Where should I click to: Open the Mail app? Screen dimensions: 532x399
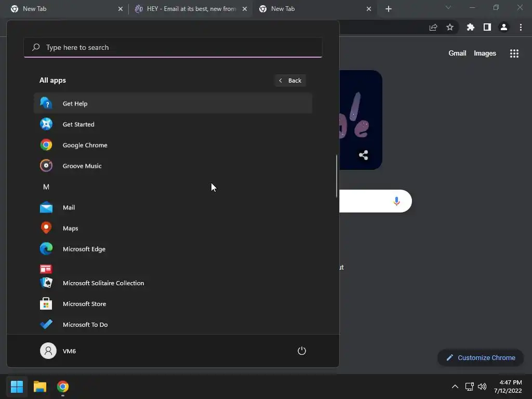pos(172,207)
